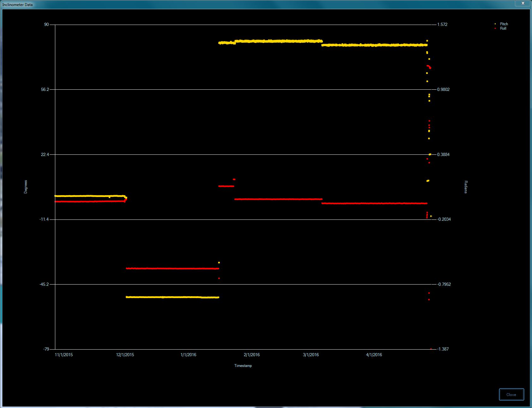Click the 1.572 radians axis label
Viewport: 532px width, 408px height.
(442, 24)
